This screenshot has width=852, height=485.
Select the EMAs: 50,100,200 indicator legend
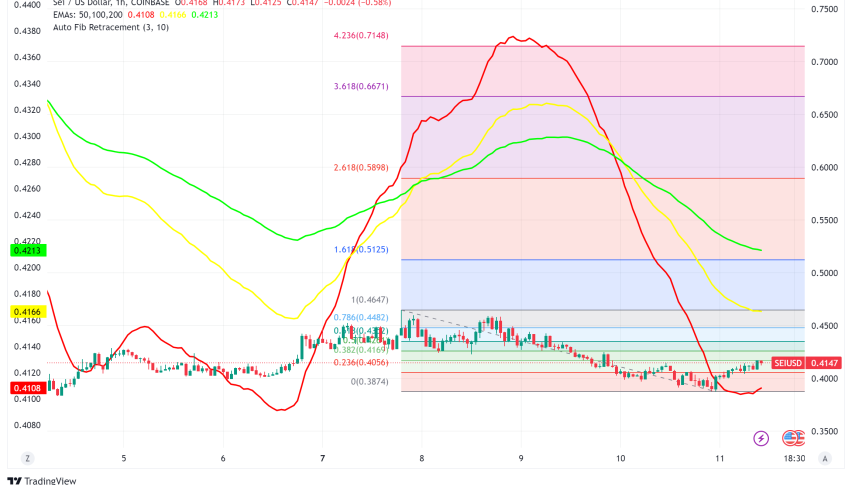pos(87,15)
